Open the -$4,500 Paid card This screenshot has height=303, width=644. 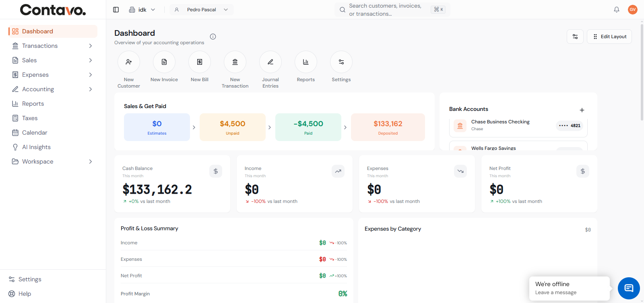pos(308,127)
